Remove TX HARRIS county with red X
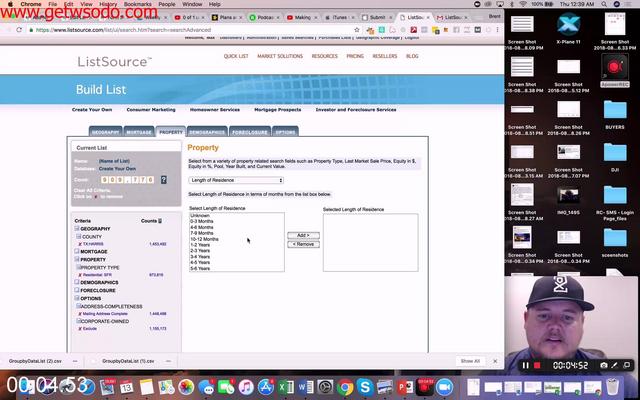Viewport: 640px width, 400px height. [x=80, y=244]
